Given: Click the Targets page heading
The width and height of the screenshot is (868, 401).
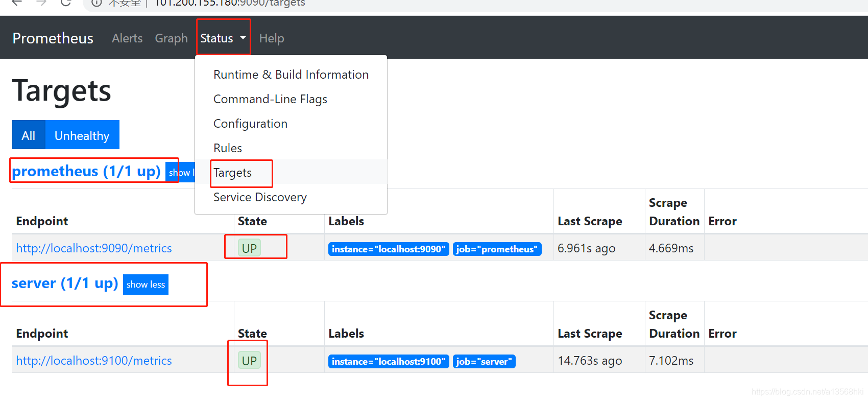Looking at the screenshot, I should tap(61, 91).
